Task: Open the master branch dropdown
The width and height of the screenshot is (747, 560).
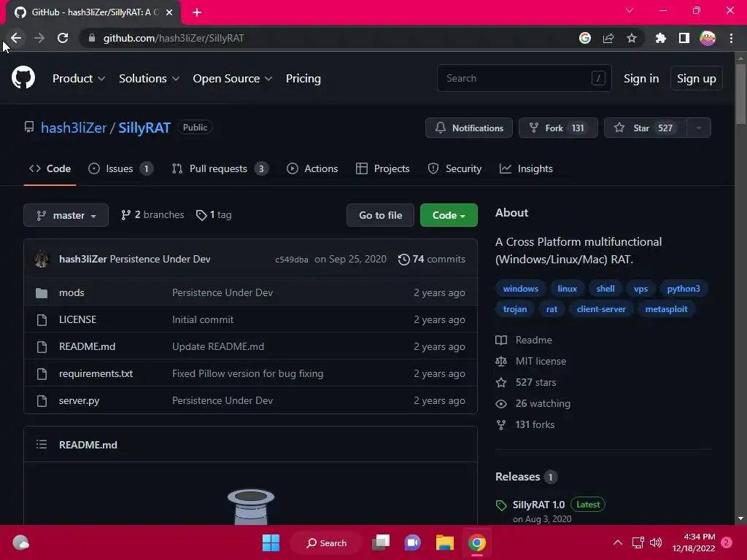Action: tap(66, 215)
